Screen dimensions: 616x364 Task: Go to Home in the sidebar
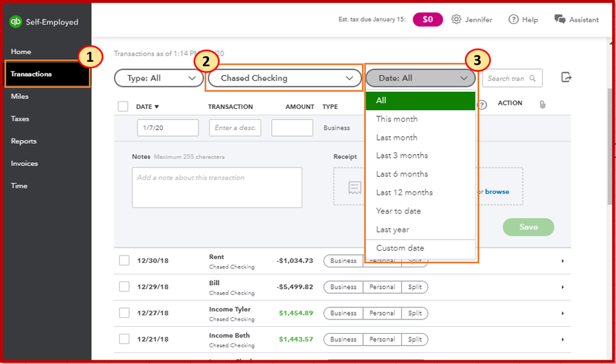[x=21, y=51]
